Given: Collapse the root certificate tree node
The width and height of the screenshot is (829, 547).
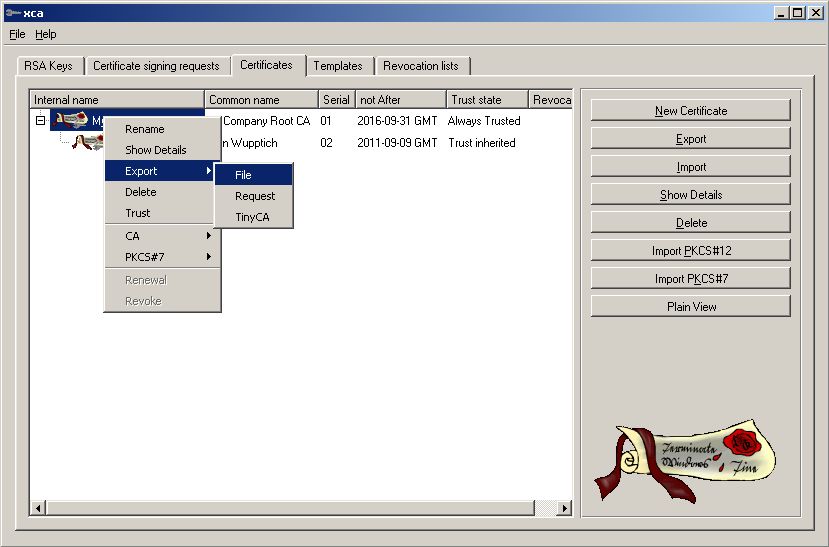Looking at the screenshot, I should (x=40, y=120).
